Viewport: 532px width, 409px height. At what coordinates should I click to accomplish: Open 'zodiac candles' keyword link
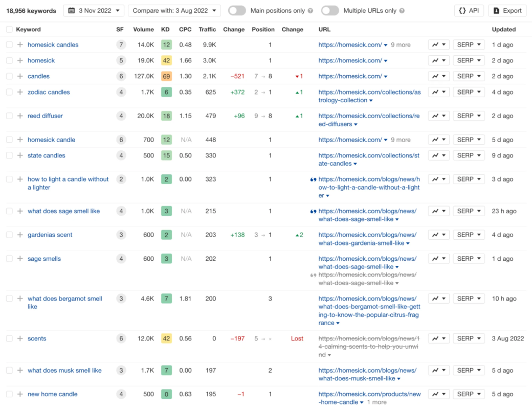tap(49, 92)
